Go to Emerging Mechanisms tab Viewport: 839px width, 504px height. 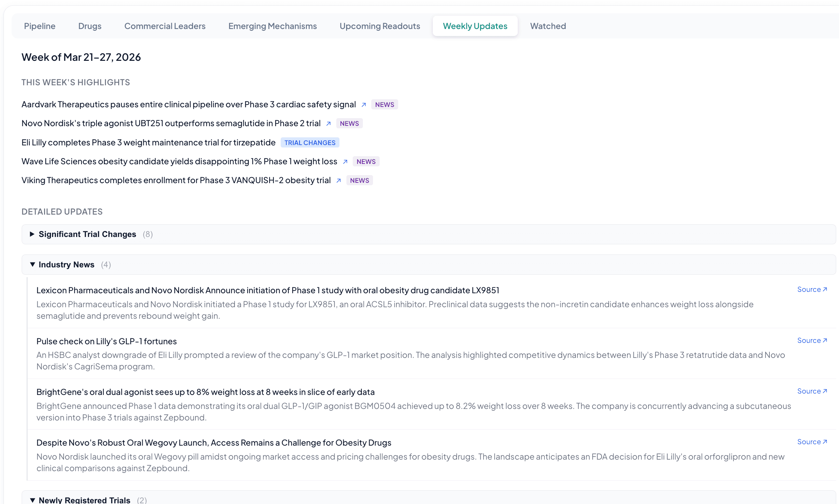[x=273, y=26]
